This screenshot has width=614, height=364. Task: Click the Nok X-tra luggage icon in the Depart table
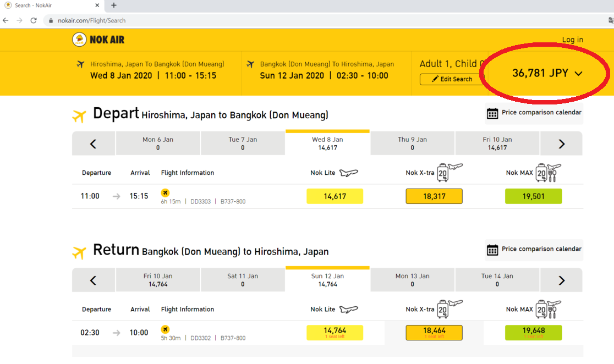[449, 172]
